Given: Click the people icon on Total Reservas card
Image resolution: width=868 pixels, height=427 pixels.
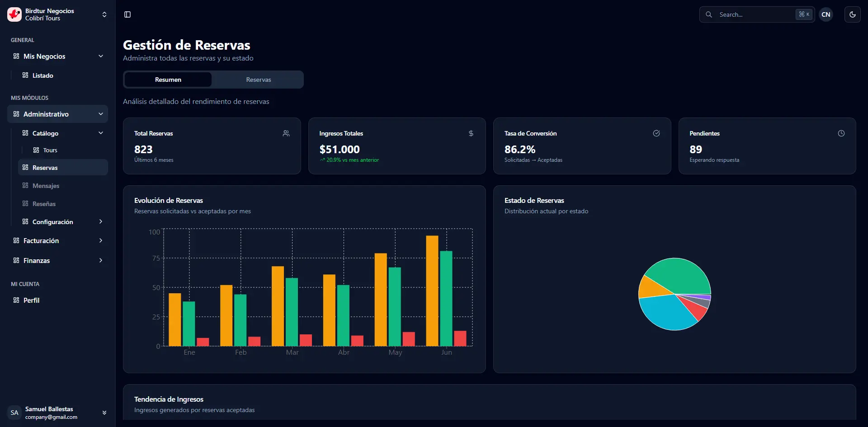Looking at the screenshot, I should coord(286,133).
